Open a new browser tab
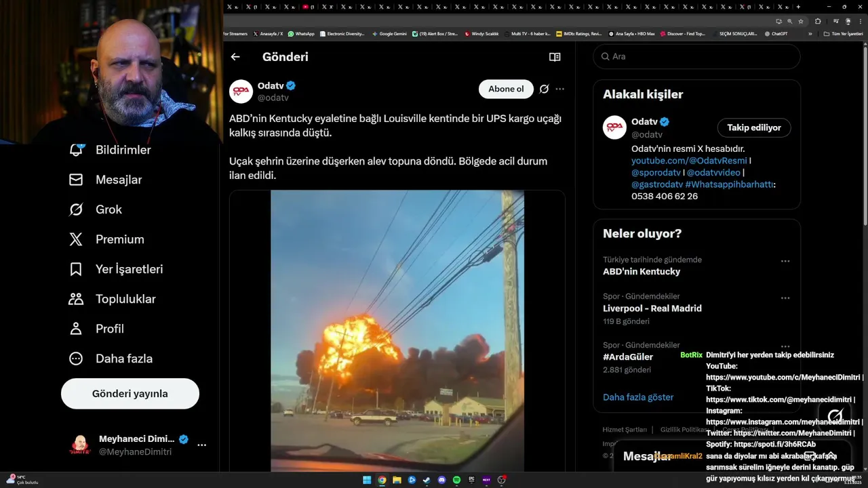The image size is (868, 488). [x=798, y=6]
